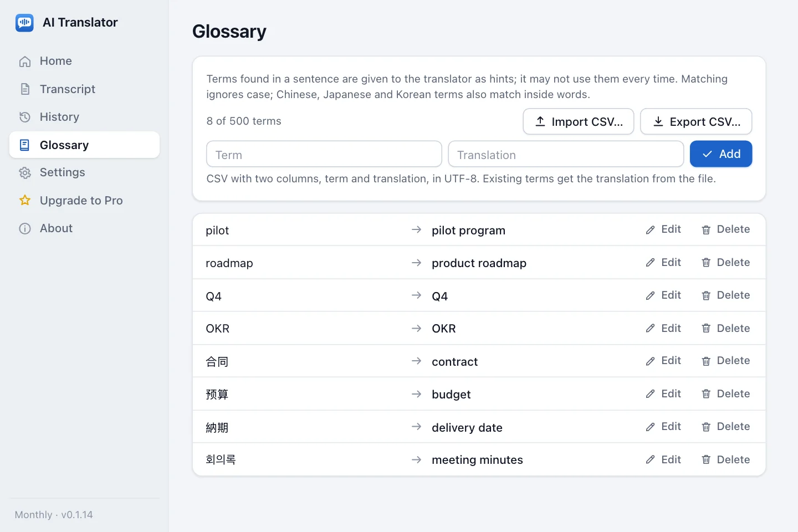
Task: Click pencil icon in the 合同 row
Action: click(x=651, y=361)
